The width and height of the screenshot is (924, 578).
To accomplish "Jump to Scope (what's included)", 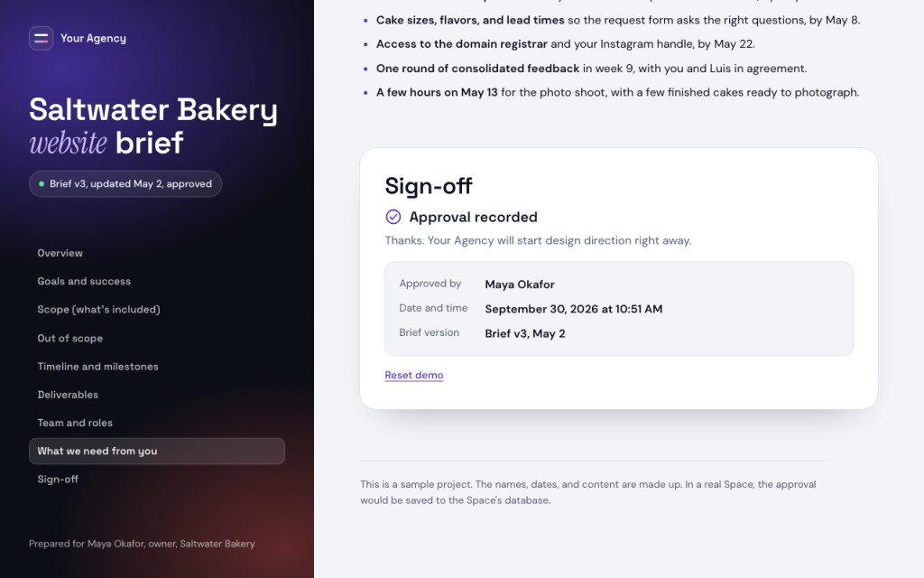I will tap(98, 310).
